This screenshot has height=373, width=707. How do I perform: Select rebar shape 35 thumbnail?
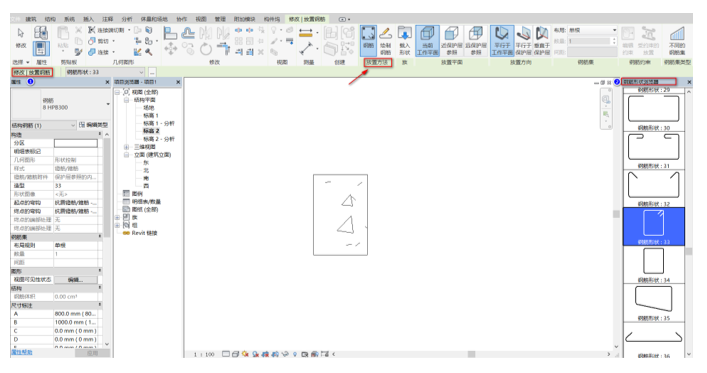[653, 299]
